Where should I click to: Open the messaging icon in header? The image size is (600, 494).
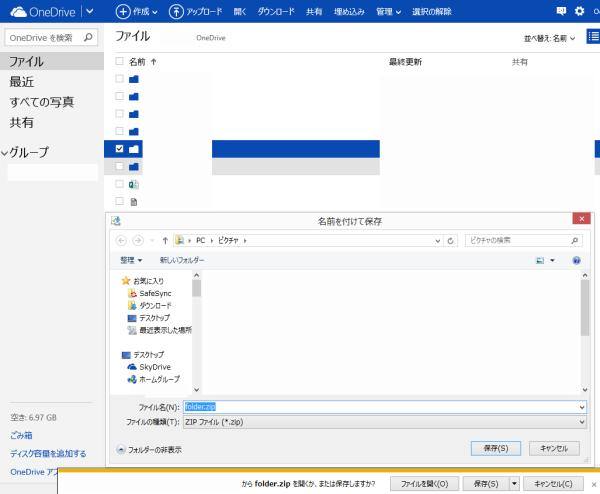[x=560, y=12]
